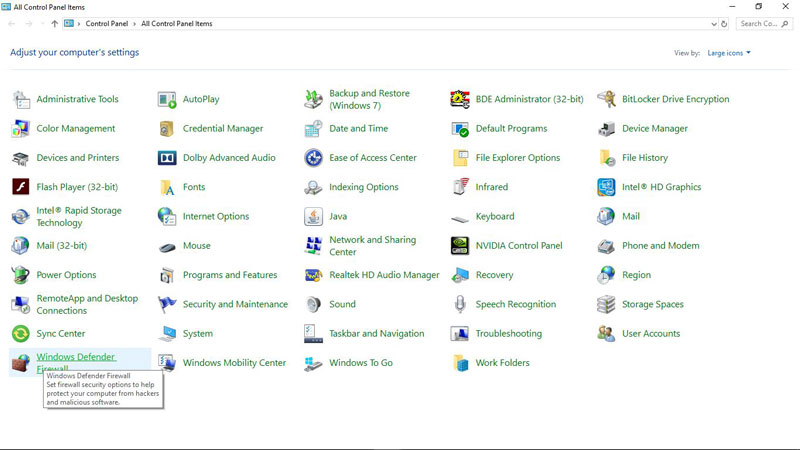800x450 pixels.
Task: Open the Speech Recognition microphone icon
Action: click(x=460, y=305)
